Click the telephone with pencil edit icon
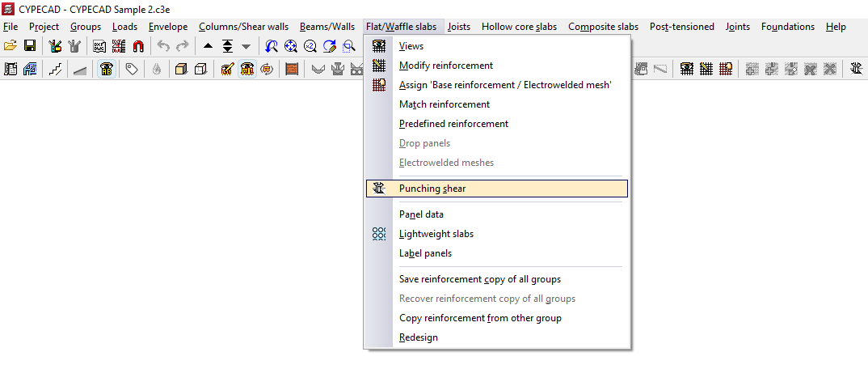 [x=227, y=70]
